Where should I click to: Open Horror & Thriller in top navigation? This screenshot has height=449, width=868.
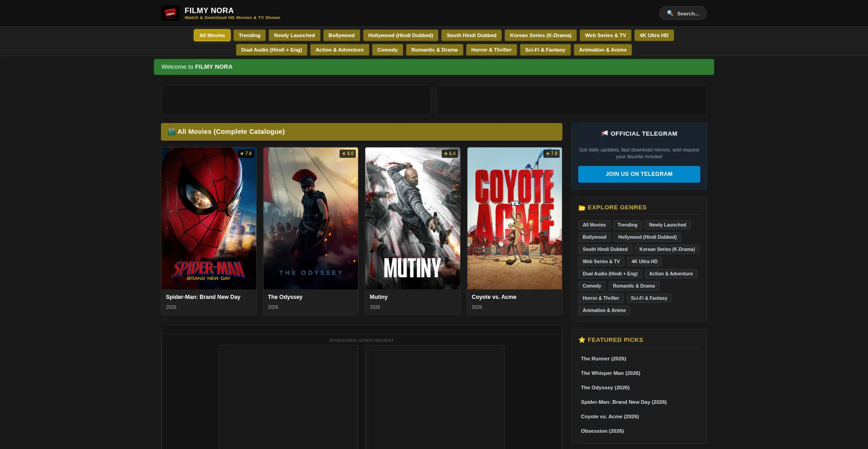click(x=491, y=50)
